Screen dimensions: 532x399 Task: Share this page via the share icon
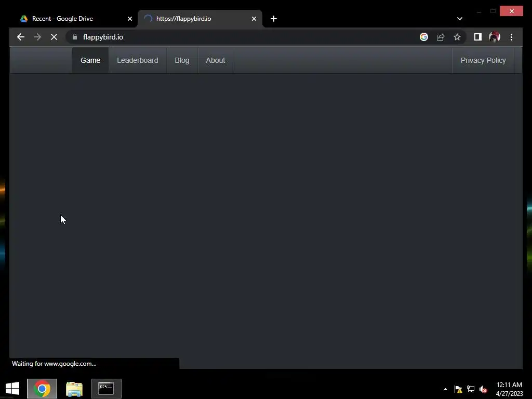441,37
